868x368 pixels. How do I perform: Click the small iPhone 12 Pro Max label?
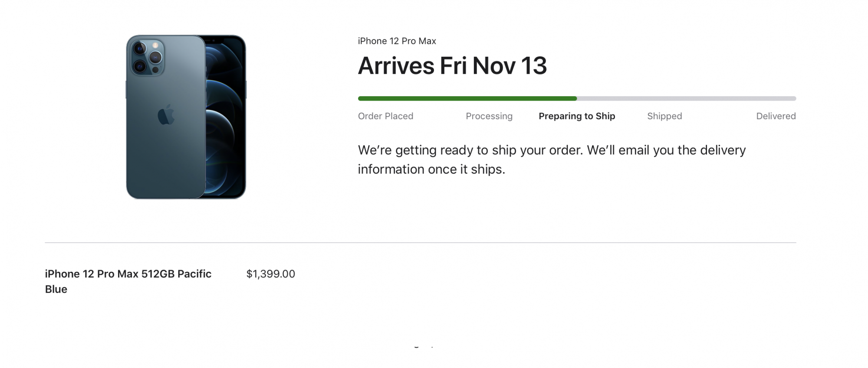point(397,41)
